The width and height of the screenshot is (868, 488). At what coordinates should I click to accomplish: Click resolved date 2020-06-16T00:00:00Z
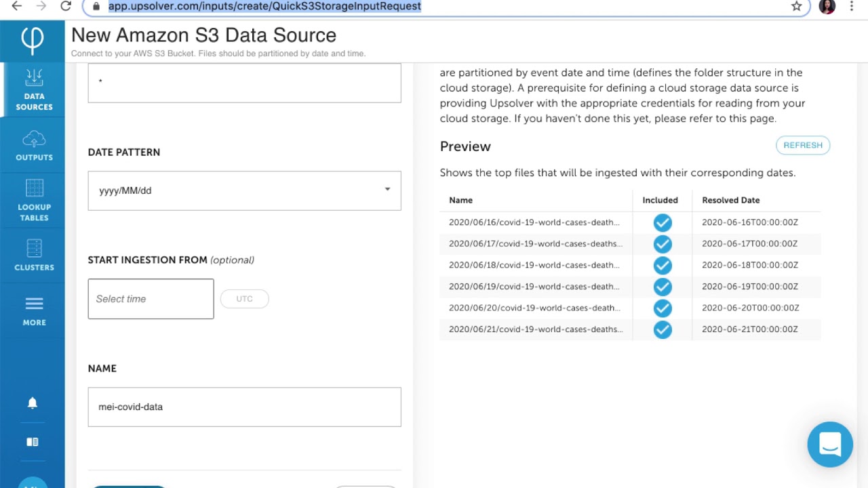click(x=750, y=222)
